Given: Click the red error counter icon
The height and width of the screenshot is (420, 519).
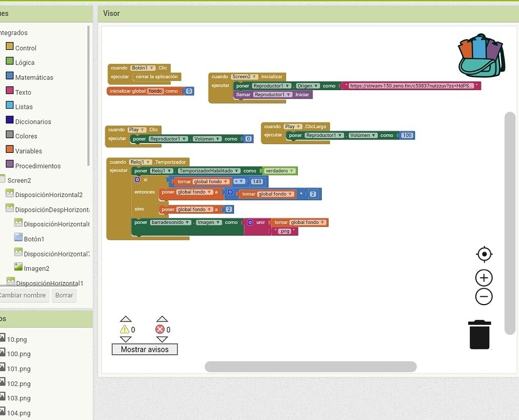Looking at the screenshot, I should [160, 330].
